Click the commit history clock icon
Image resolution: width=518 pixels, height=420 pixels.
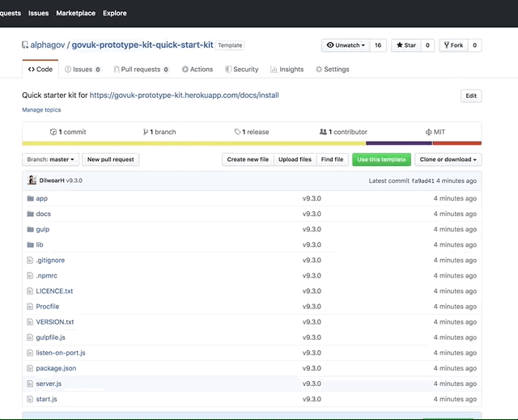[x=53, y=132]
